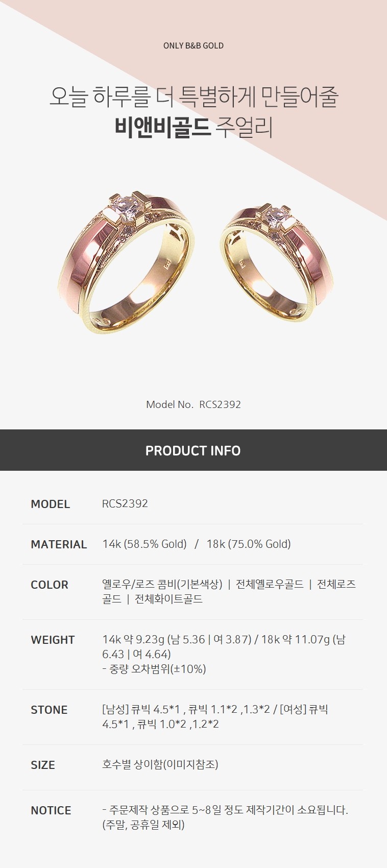Select the NOTICE row label
This screenshot has height=868, width=387.
(x=51, y=810)
